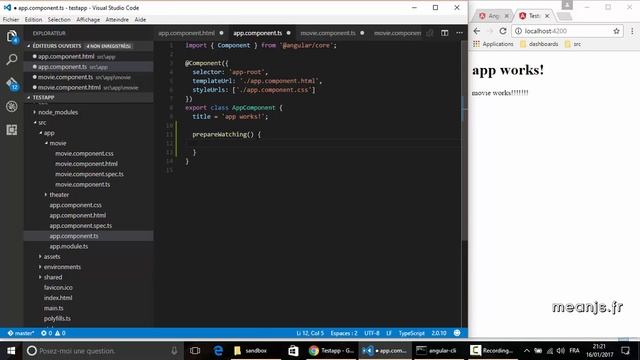Open movie.component.css in file tree

pyautogui.click(x=84, y=153)
